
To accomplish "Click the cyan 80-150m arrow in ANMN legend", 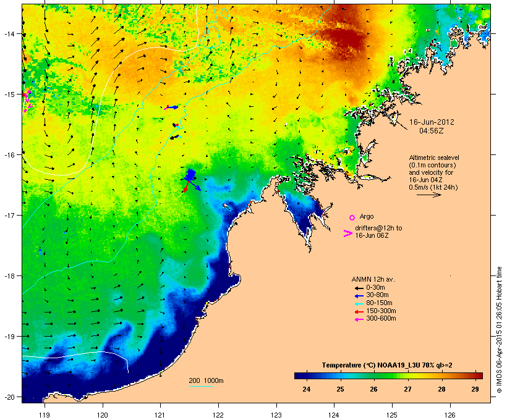I will point(359,304).
